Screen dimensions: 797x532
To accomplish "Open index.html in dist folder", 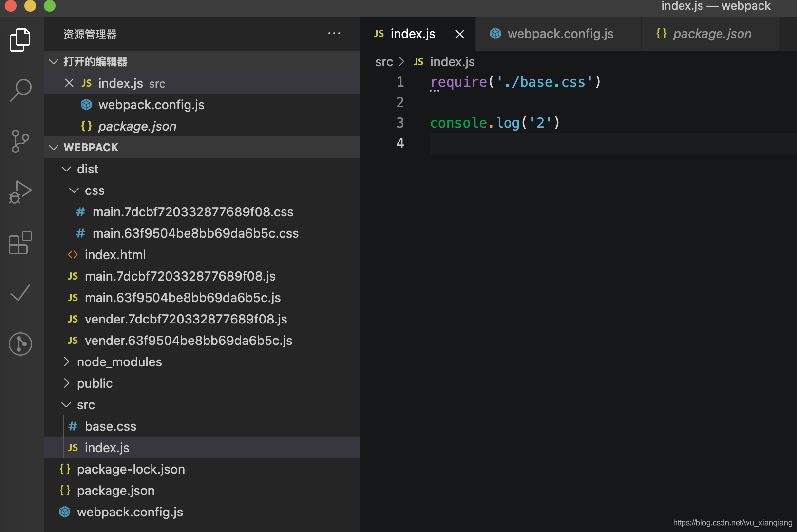I will (x=115, y=255).
